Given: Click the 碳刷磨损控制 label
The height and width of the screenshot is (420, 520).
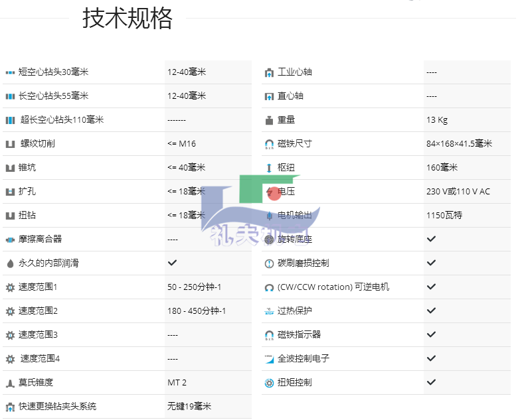Looking at the screenshot, I should 303,263.
